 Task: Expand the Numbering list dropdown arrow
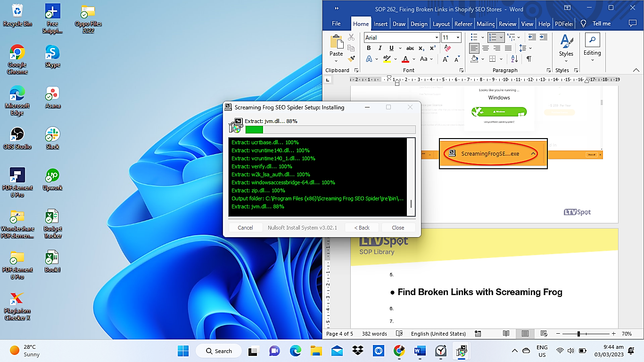tap(501, 37)
